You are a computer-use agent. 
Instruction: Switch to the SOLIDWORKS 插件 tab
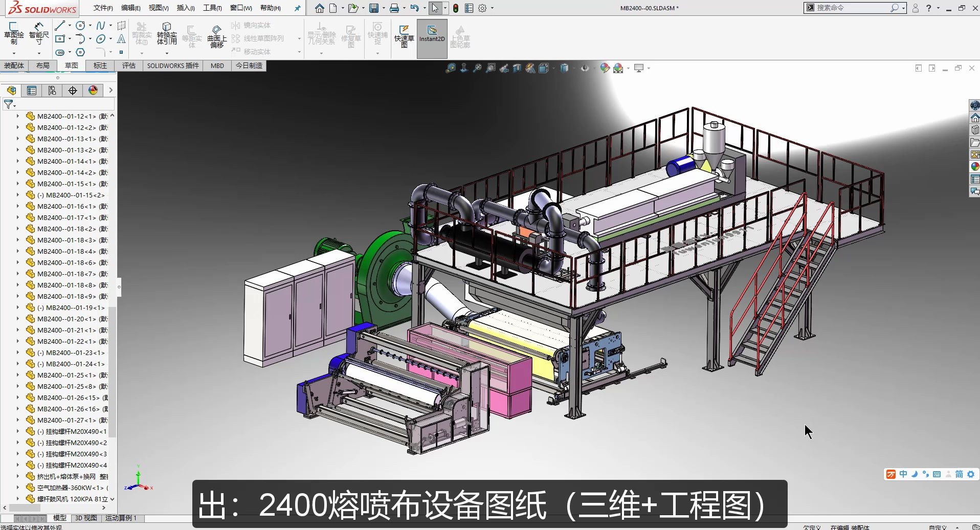pos(173,65)
